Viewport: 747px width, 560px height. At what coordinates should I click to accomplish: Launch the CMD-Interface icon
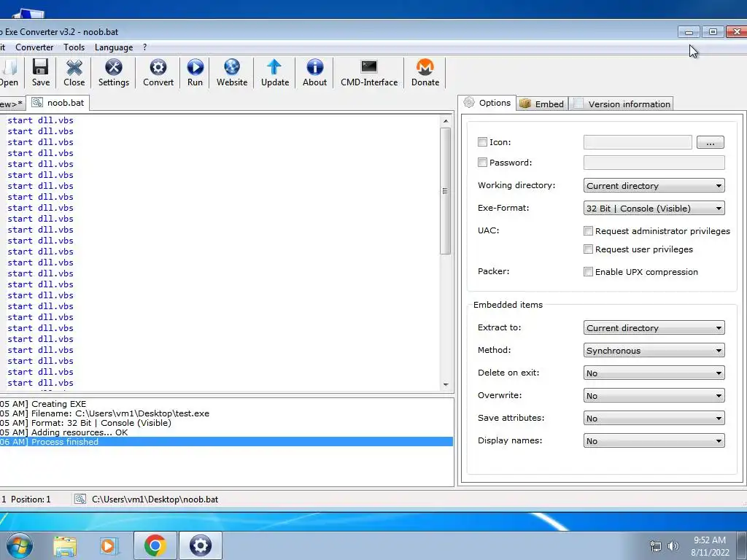click(368, 73)
